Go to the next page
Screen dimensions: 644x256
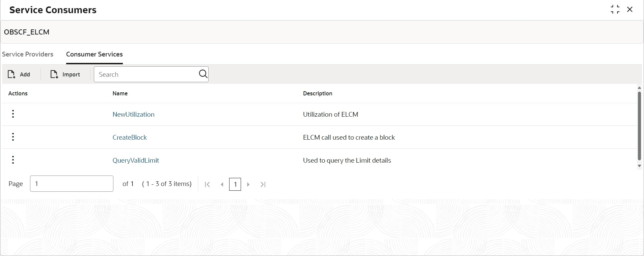tap(248, 184)
